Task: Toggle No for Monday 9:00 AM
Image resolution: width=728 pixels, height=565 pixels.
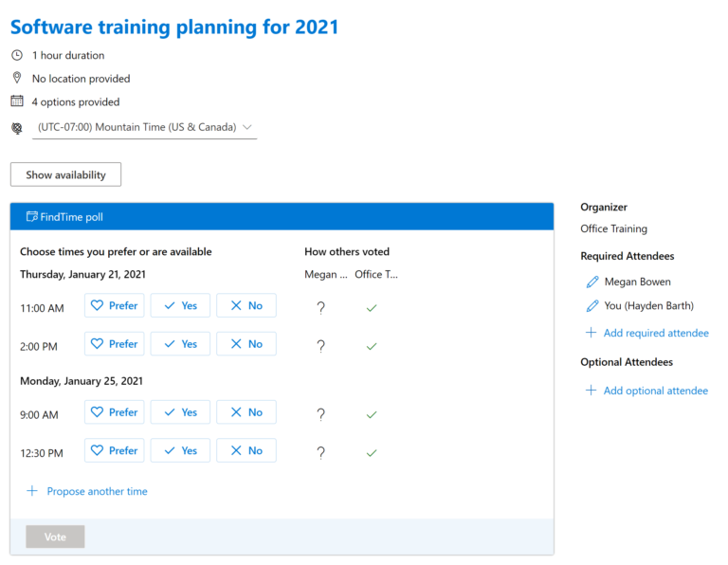Action: (x=246, y=412)
